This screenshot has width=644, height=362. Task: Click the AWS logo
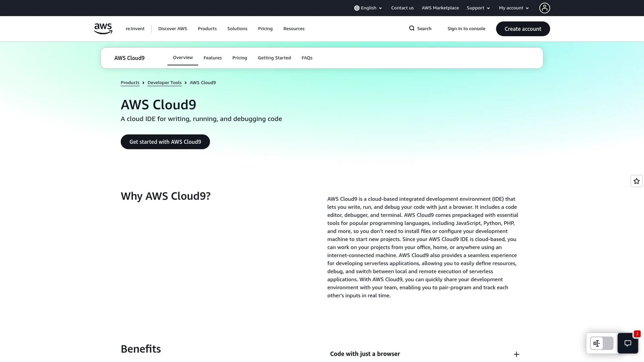(x=103, y=29)
